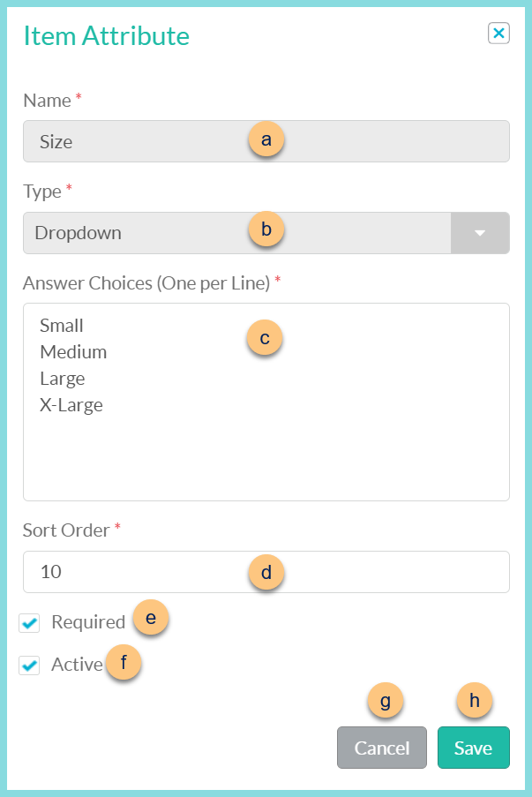Click the Small answer choice line

61,325
